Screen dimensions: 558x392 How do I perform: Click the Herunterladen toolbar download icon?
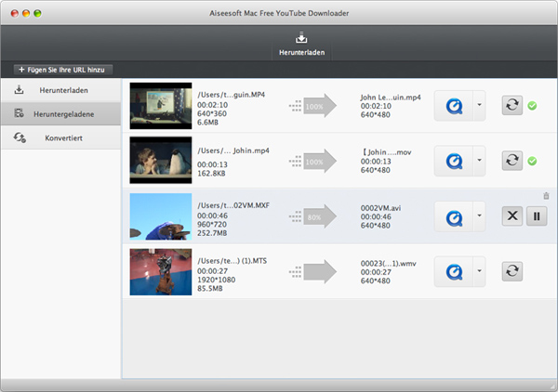tap(301, 38)
